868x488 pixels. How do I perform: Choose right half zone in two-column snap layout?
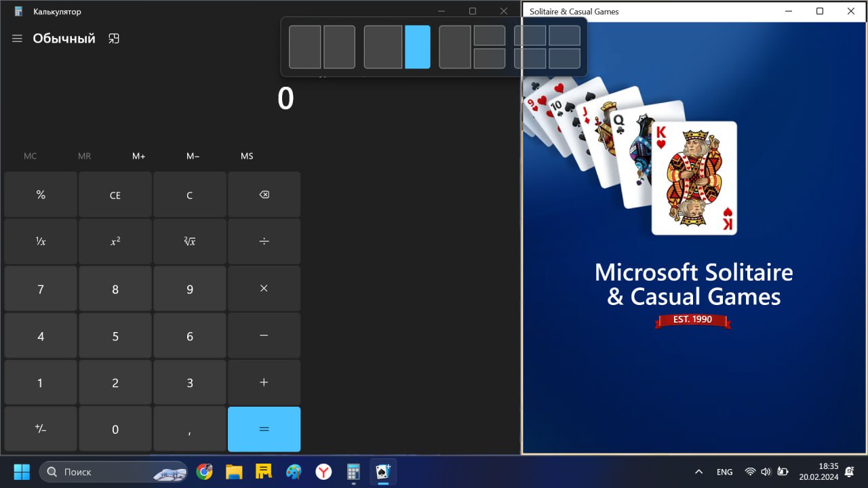[x=339, y=47]
